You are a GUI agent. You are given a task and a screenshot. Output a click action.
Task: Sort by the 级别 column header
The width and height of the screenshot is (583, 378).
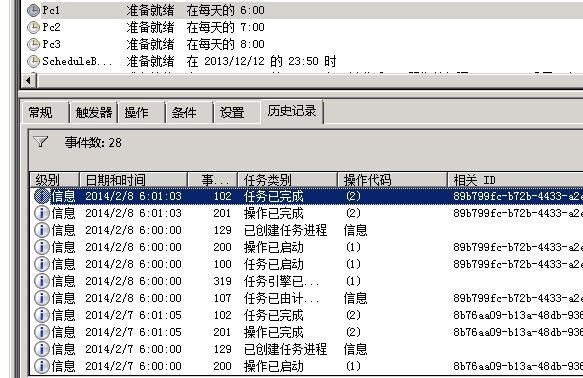[55, 180]
